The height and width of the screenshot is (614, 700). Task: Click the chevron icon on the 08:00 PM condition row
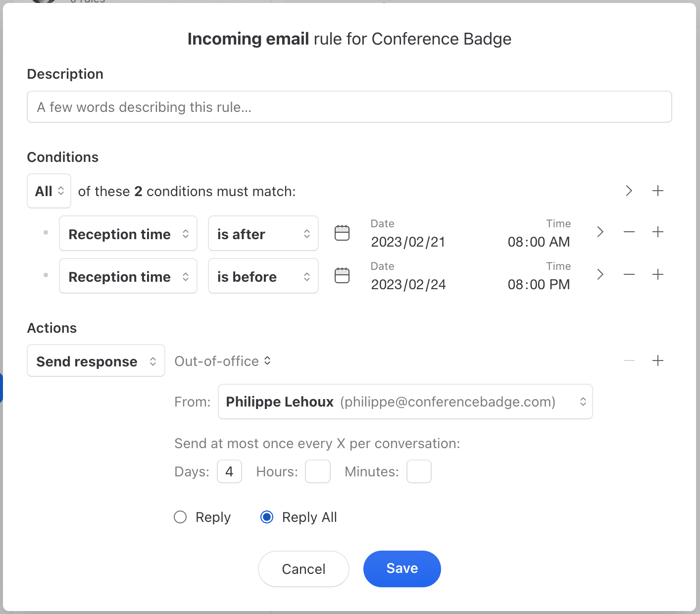pyautogui.click(x=600, y=274)
